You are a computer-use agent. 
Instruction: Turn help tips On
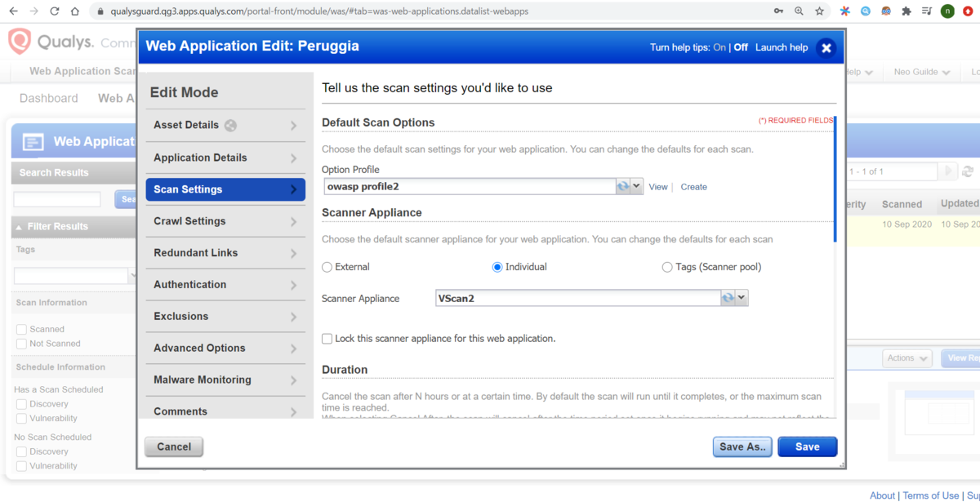[719, 47]
